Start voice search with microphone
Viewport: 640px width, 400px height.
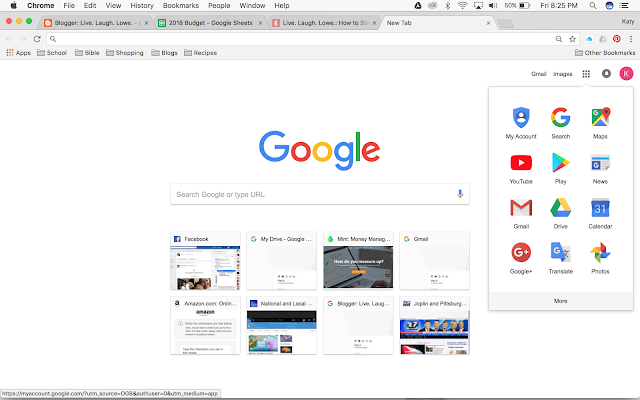pyautogui.click(x=460, y=194)
